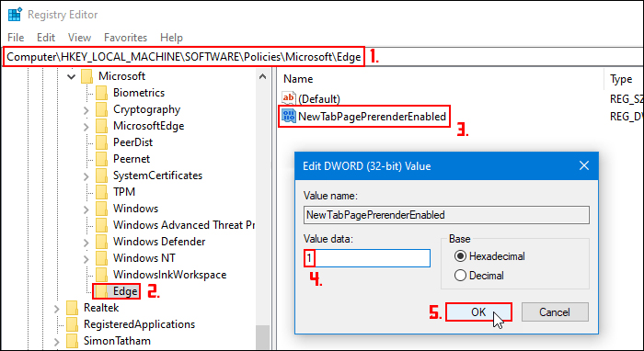Screen dimensions: 644x351
Task: Confirm the dialog with OK
Action: (478, 312)
